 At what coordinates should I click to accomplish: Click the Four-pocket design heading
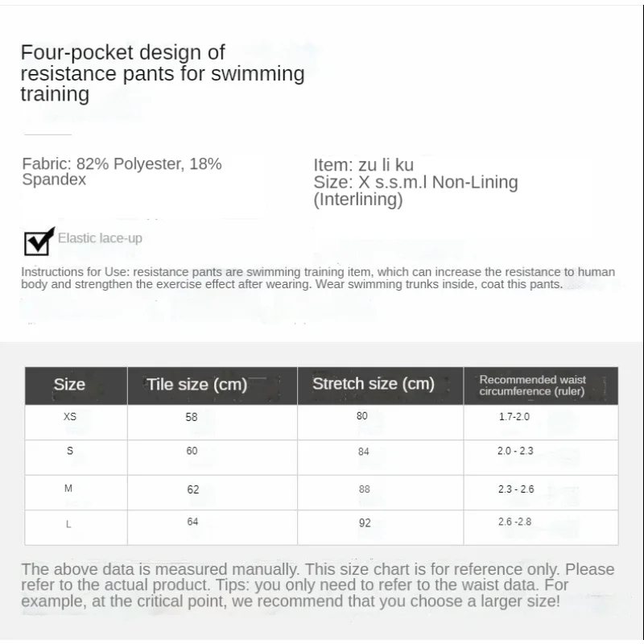pyautogui.click(x=163, y=73)
